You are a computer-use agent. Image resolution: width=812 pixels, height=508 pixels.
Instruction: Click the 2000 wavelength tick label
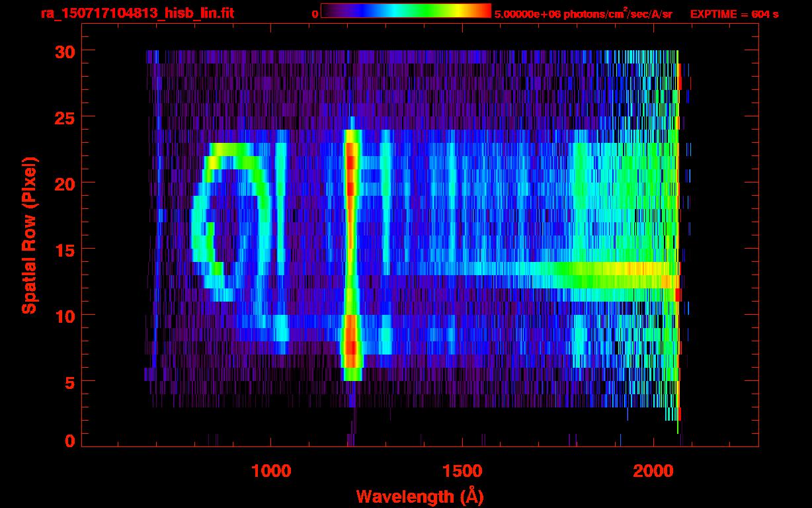pos(653,471)
